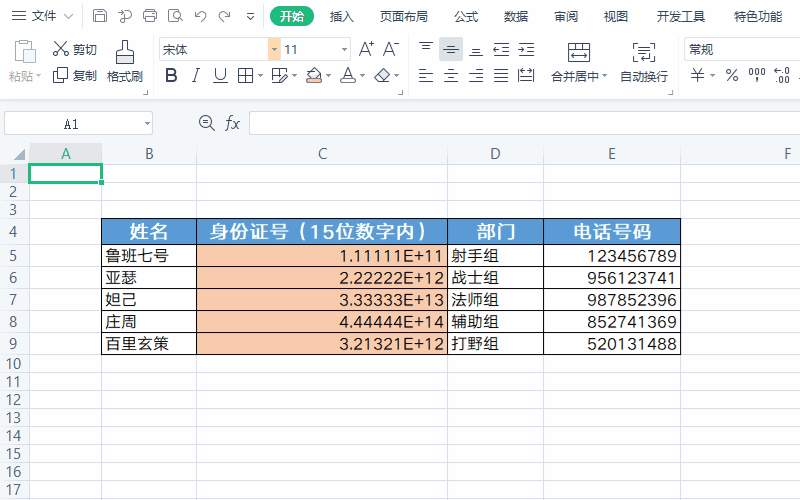800x500 pixels.
Task: Align text to vertical middle
Action: pyautogui.click(x=451, y=49)
